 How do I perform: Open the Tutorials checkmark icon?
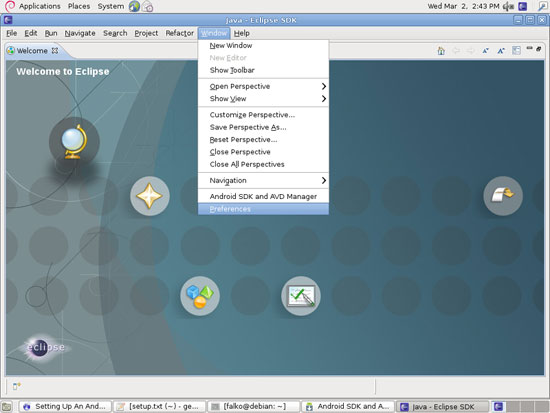tap(301, 296)
